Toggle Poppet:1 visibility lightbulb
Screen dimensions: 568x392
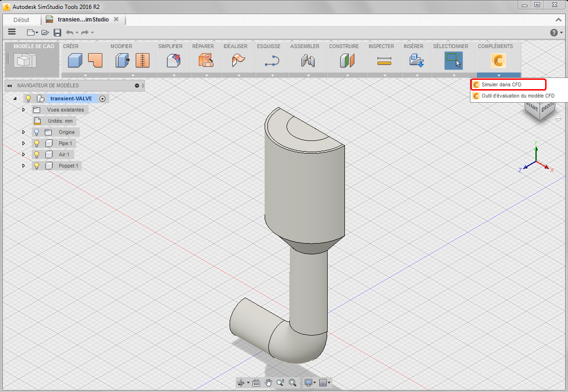36,166
